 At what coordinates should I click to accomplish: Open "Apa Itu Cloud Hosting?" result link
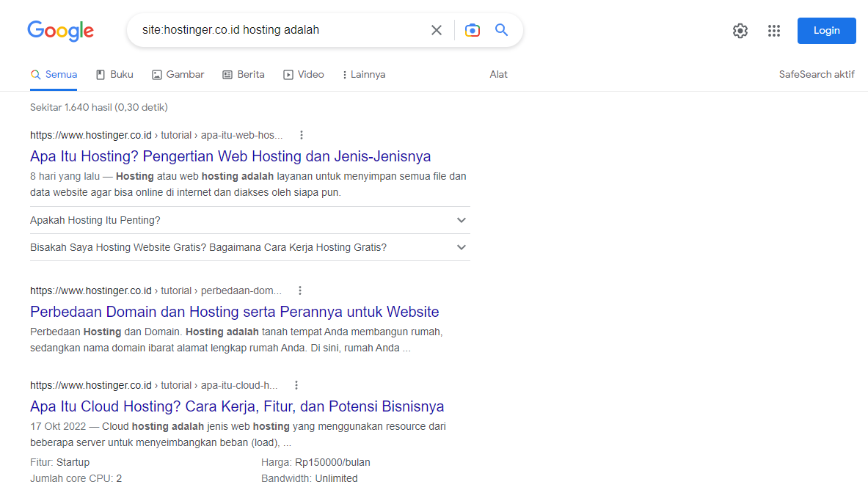point(237,406)
